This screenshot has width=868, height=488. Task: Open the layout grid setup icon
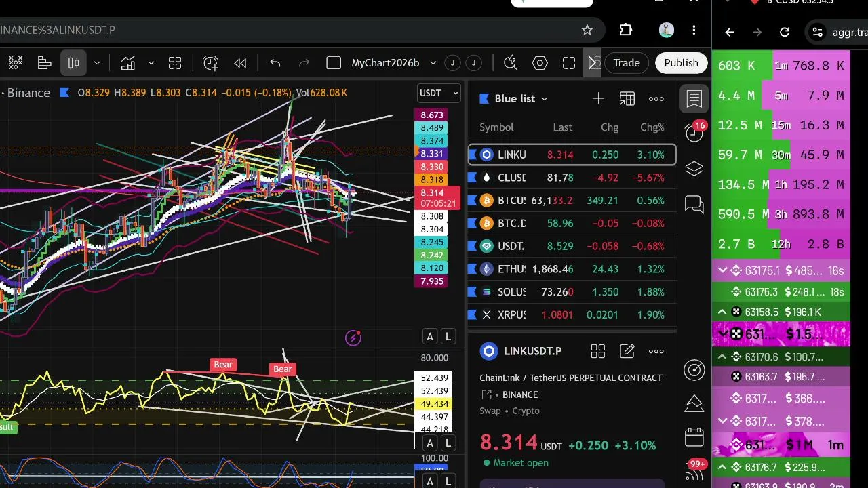[175, 63]
